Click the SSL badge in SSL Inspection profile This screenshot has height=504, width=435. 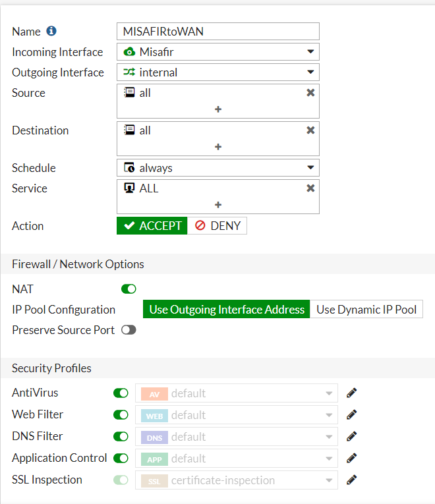154,481
